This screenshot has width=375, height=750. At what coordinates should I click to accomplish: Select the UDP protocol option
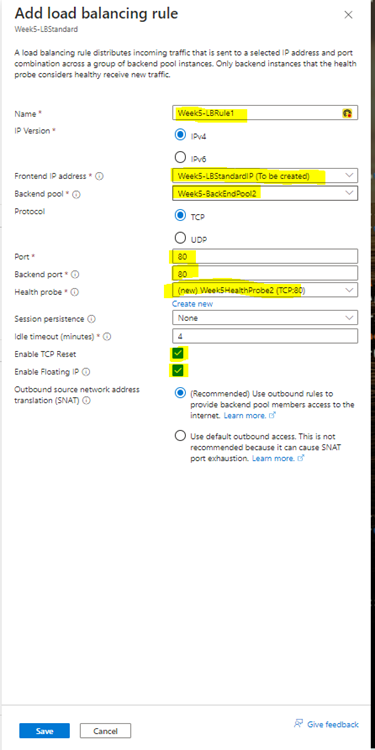pyautogui.click(x=180, y=238)
